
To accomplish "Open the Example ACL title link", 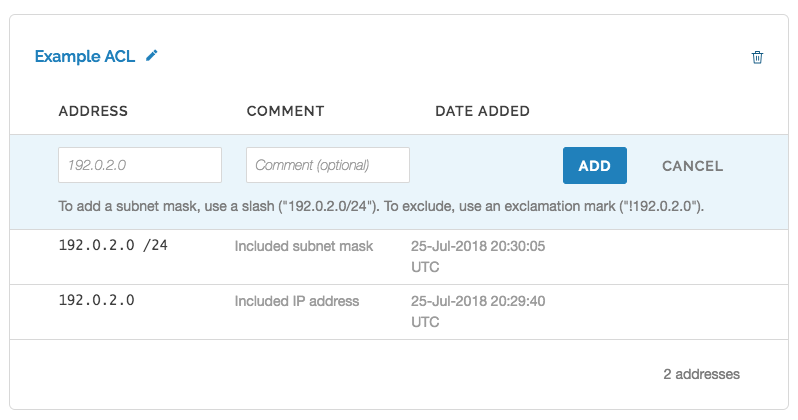I will [x=86, y=57].
